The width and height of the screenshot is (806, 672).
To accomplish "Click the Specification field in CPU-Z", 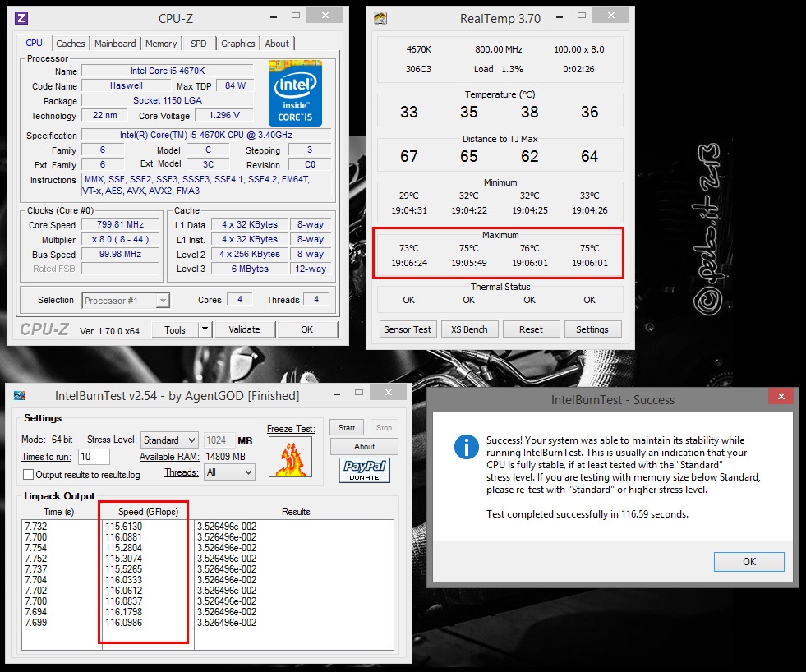I will point(206,135).
